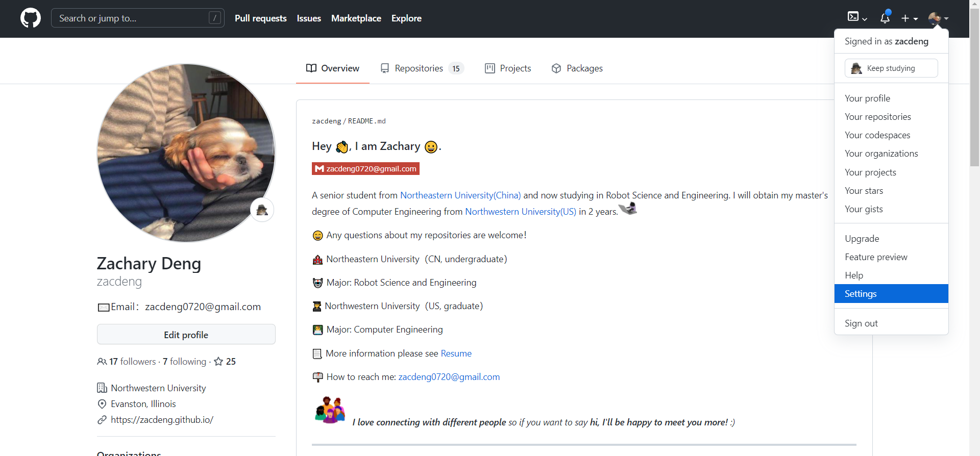Open the notifications bell
This screenshot has height=456, width=980.
tap(885, 18)
